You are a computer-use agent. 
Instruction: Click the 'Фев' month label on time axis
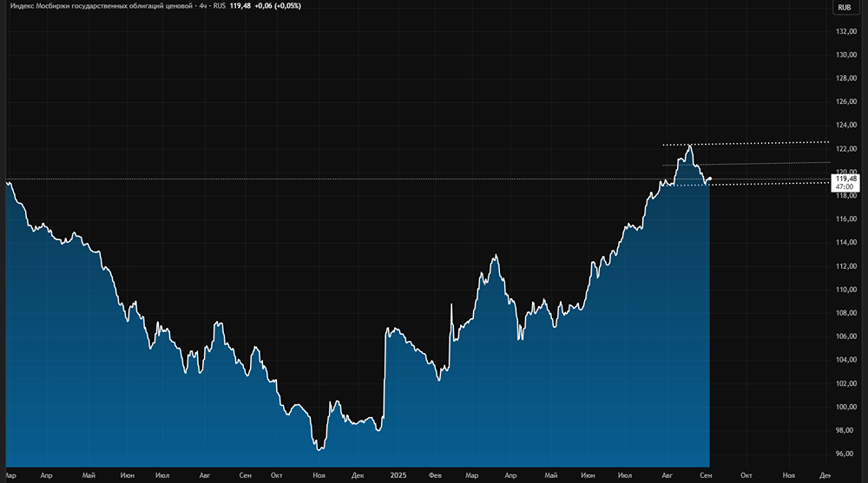coord(435,475)
